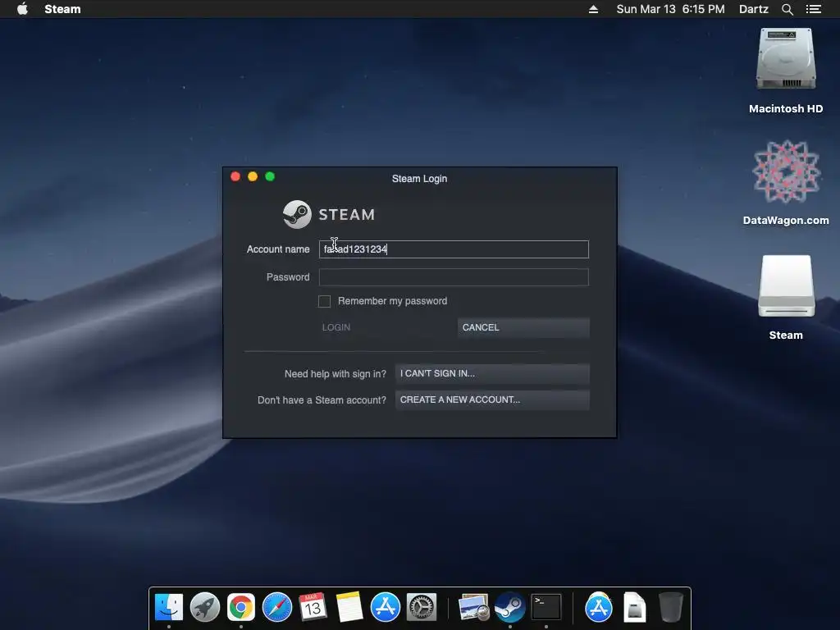Open the Trash in the Dock
This screenshot has width=840, height=630.
click(671, 607)
